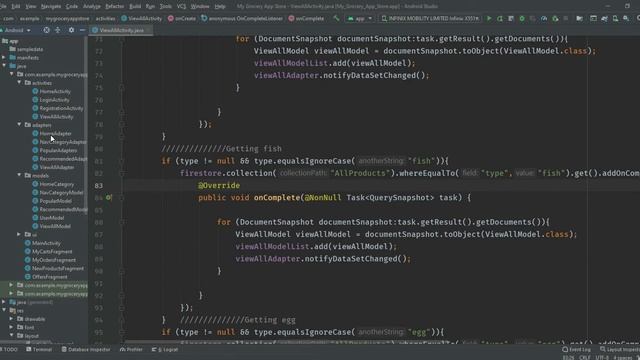
Task: Expand the ui package folder
Action: (x=19, y=234)
